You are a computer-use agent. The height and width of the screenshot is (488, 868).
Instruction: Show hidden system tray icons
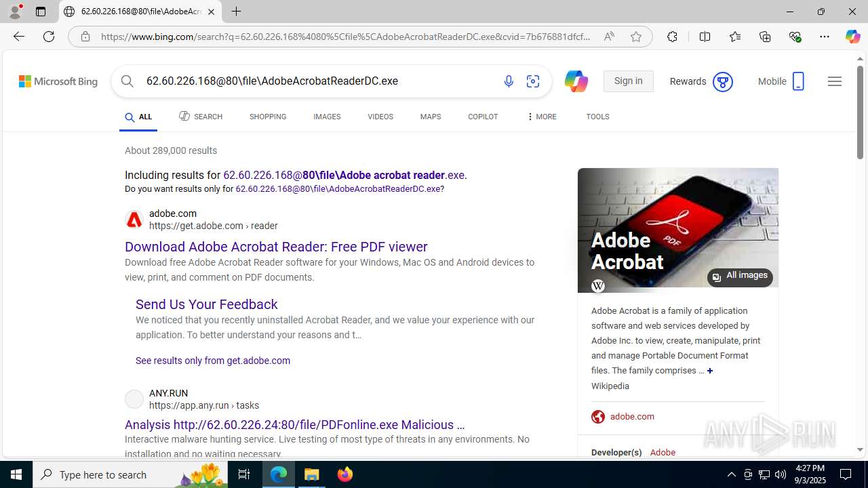[731, 474]
